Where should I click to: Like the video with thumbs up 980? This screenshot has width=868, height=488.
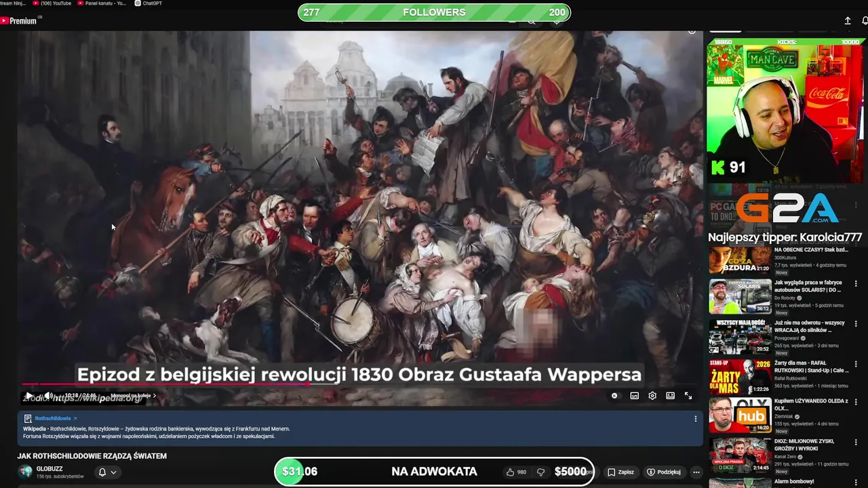pyautogui.click(x=516, y=472)
